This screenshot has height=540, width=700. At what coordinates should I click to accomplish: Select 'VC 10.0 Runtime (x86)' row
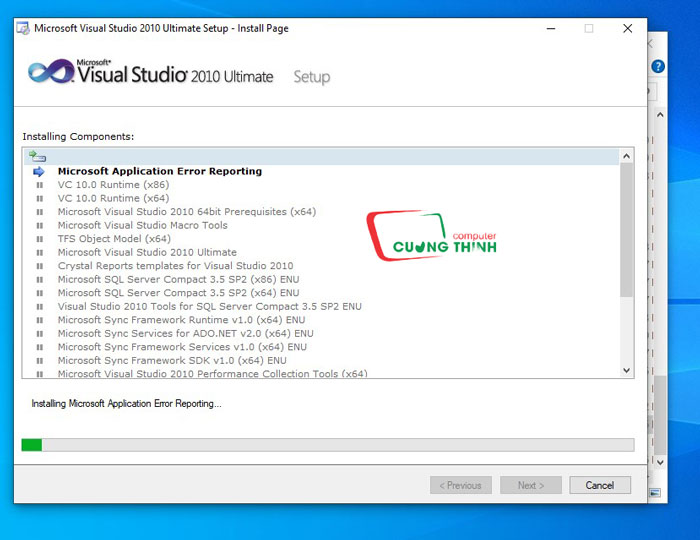coord(113,185)
